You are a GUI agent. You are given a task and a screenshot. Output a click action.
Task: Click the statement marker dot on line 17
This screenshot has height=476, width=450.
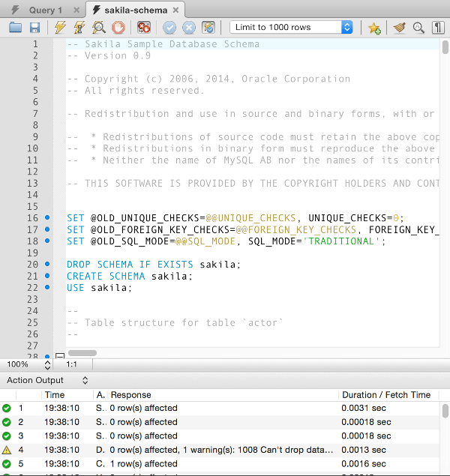47,229
